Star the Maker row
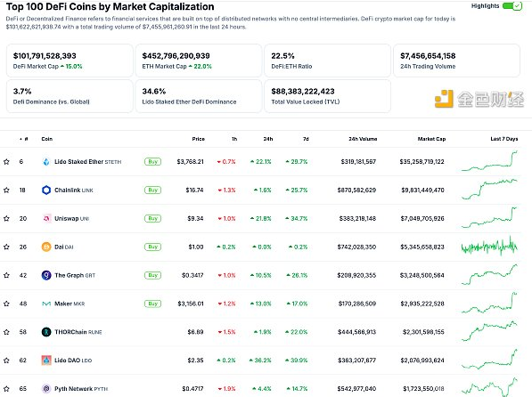 point(6,304)
